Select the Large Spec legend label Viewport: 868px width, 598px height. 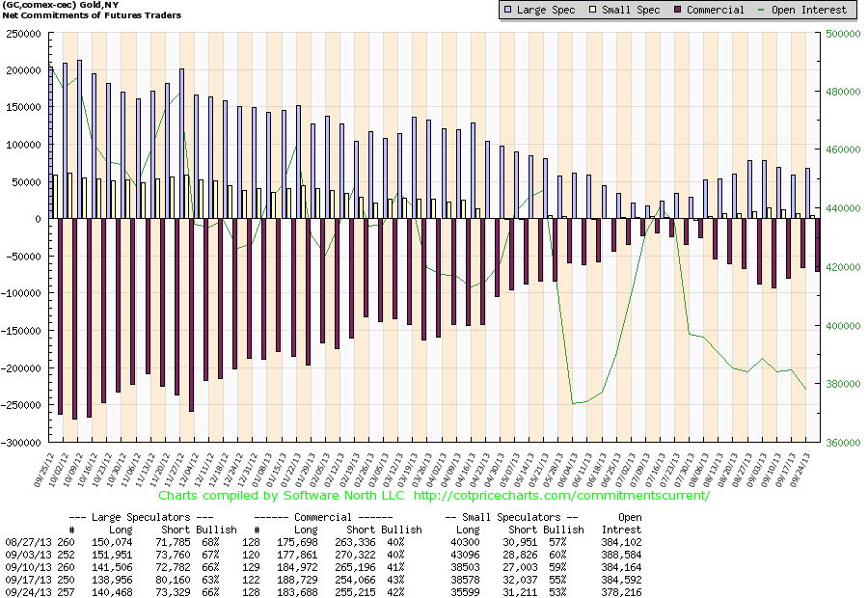pos(545,11)
